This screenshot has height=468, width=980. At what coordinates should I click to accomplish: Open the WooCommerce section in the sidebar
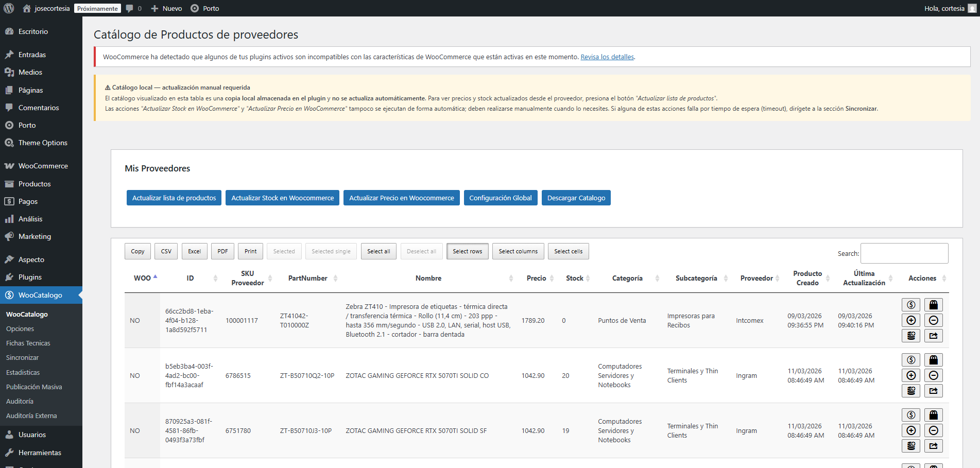tap(42, 166)
